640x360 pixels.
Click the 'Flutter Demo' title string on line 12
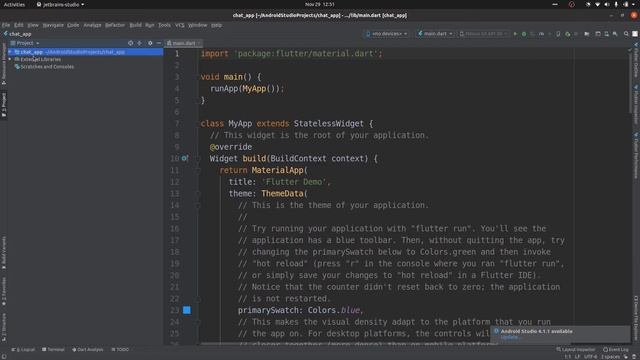point(294,182)
